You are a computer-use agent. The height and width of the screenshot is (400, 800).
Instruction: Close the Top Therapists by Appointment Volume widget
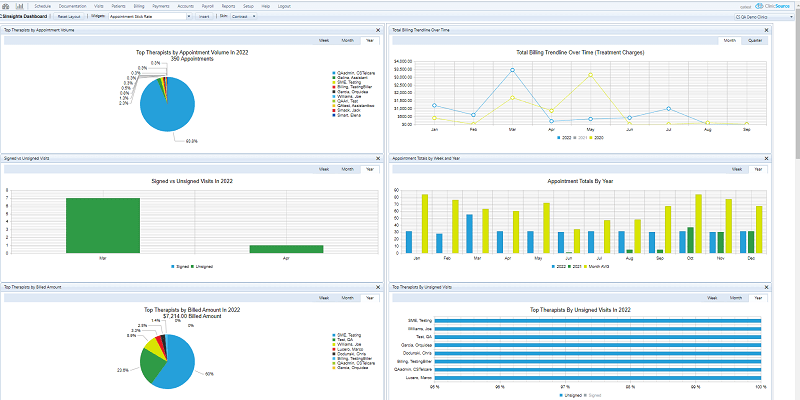378,30
